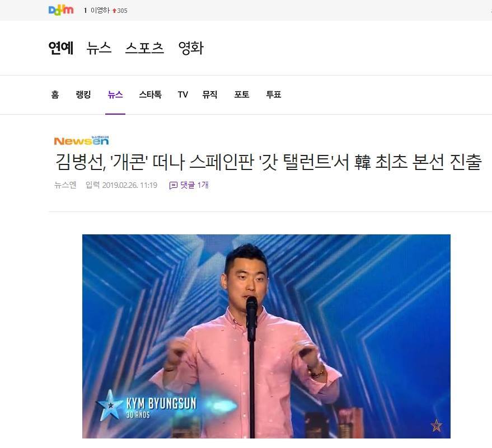The image size is (492, 448).
Task: Select the 랭킹 tab
Action: pos(83,95)
